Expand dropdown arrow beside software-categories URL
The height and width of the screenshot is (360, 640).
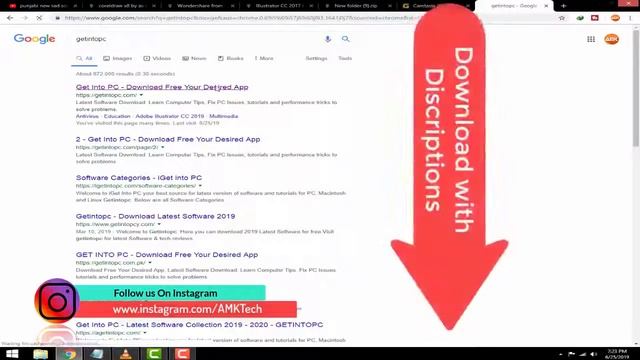[x=200, y=186]
